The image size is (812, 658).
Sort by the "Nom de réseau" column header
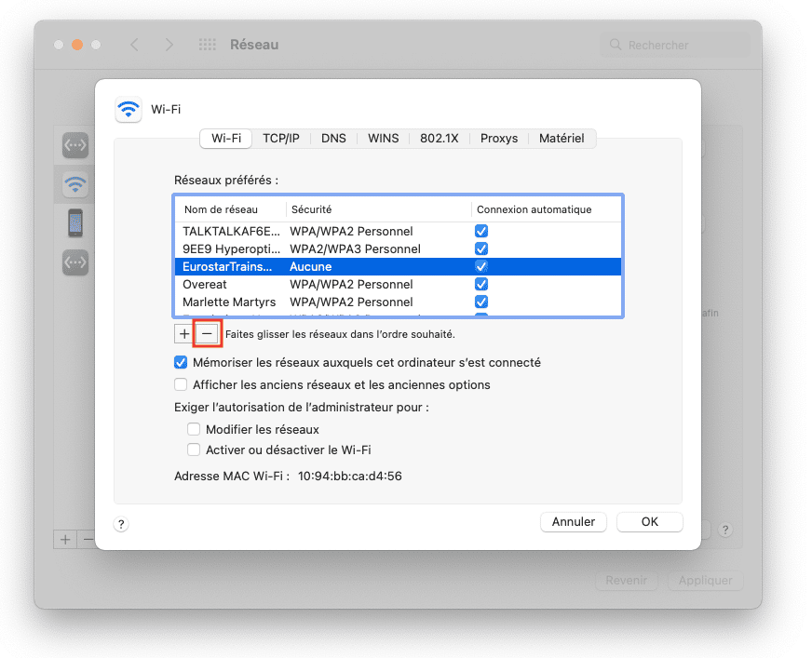(221, 209)
